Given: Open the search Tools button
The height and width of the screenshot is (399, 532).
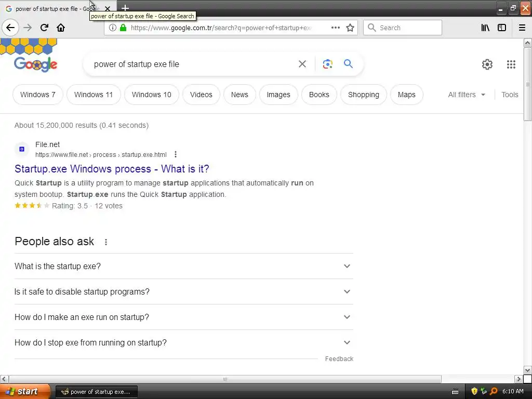Looking at the screenshot, I should [x=510, y=95].
